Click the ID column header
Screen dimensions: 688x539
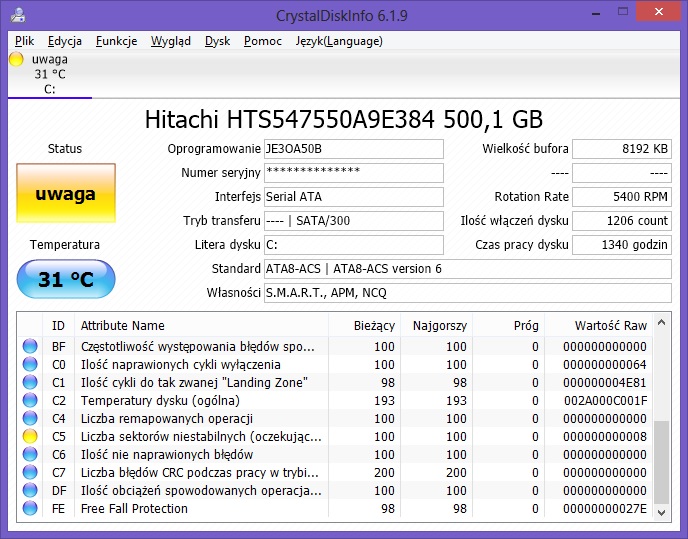[x=58, y=326]
